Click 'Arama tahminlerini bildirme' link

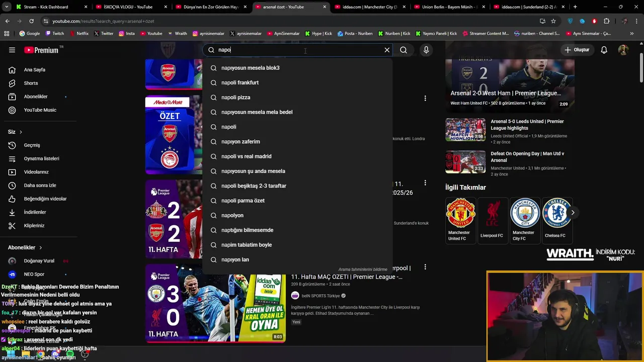(x=363, y=269)
